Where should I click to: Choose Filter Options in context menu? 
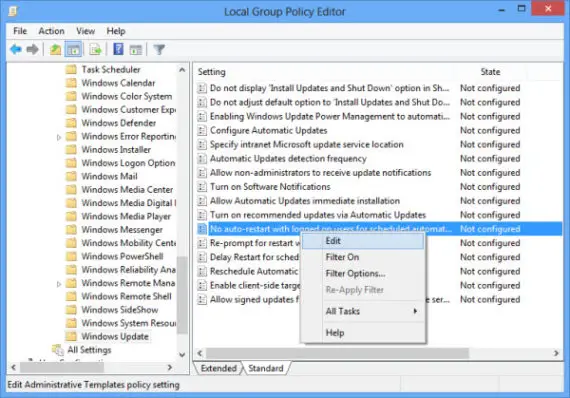[x=363, y=273]
